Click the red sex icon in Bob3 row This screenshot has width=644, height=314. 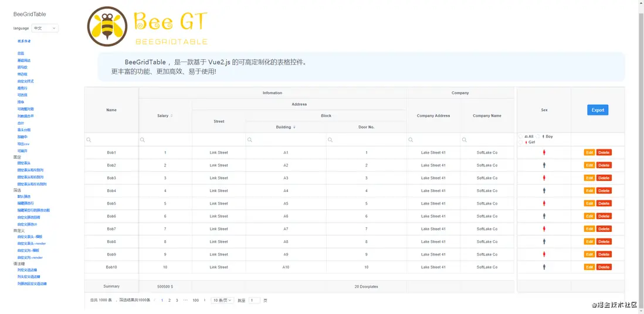pos(544,178)
